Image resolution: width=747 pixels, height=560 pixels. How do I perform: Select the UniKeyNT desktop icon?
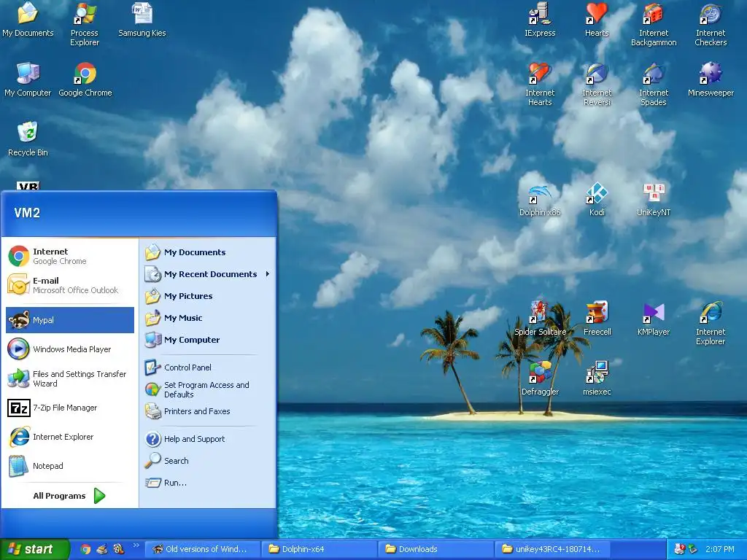click(x=654, y=200)
